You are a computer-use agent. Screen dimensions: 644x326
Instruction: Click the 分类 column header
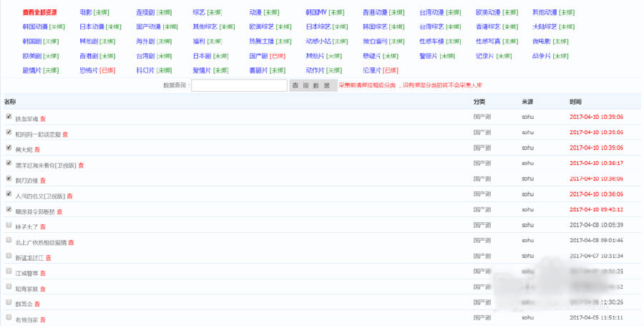(479, 102)
